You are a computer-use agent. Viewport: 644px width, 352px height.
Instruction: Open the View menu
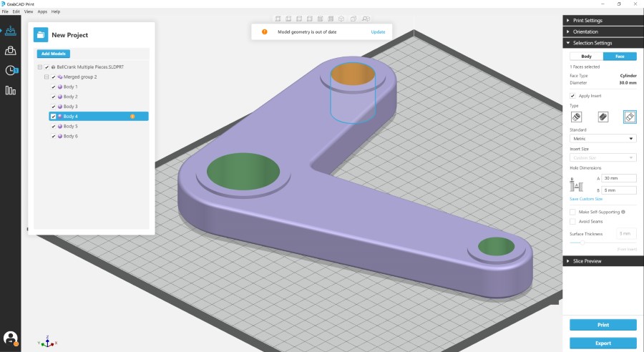coord(29,11)
